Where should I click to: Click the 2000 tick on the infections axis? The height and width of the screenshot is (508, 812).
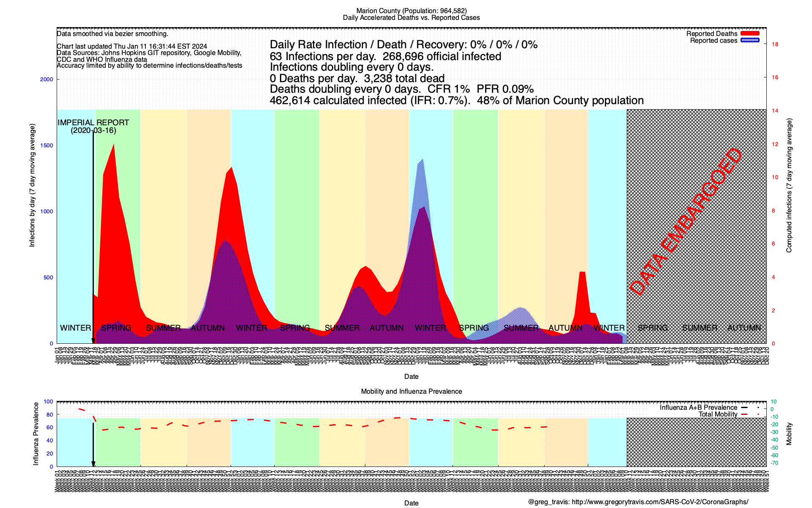[x=47, y=80]
